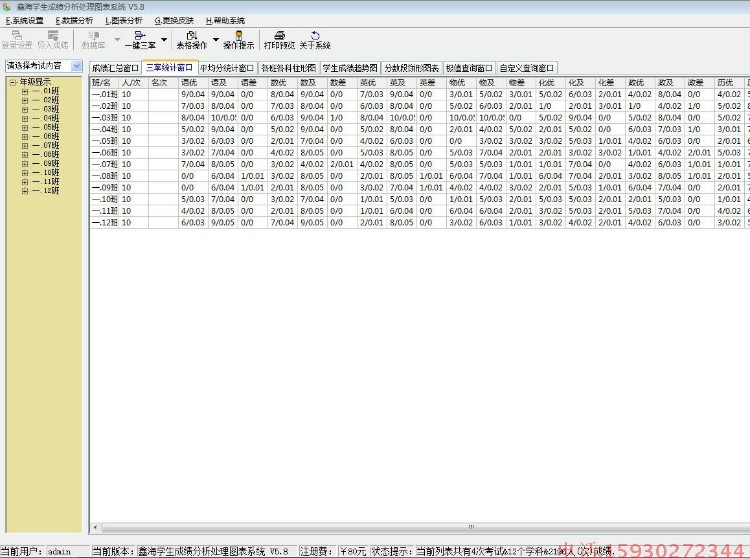Image resolution: width=750 pixels, height=558 pixels.
Task: Open dropdown arrow next to 表格操作
Action: 215,39
